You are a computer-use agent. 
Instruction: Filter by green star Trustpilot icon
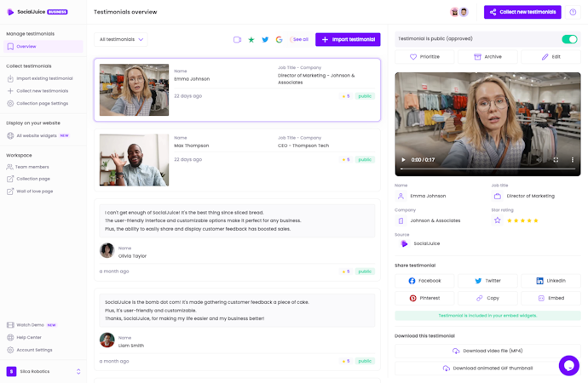(251, 39)
